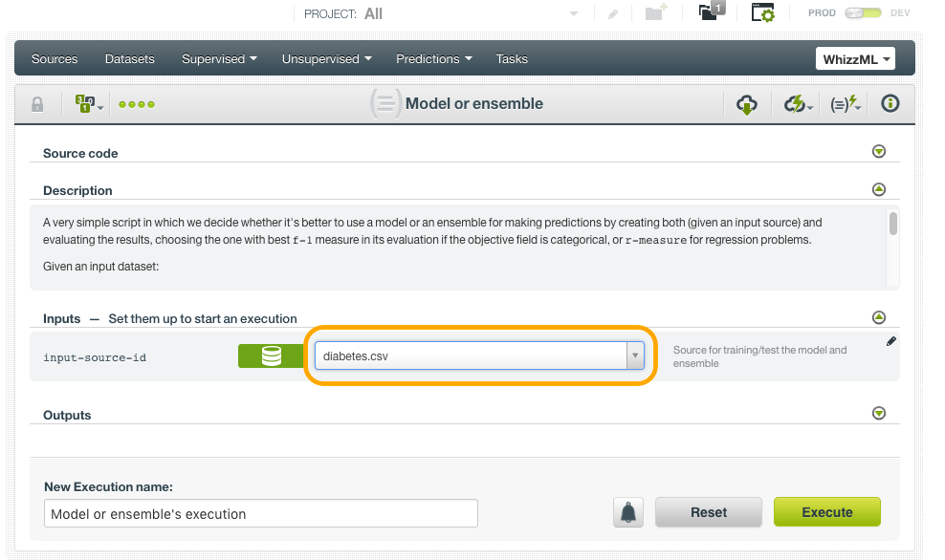Click the info icon on the toolbar
The image size is (945, 560).
click(889, 103)
